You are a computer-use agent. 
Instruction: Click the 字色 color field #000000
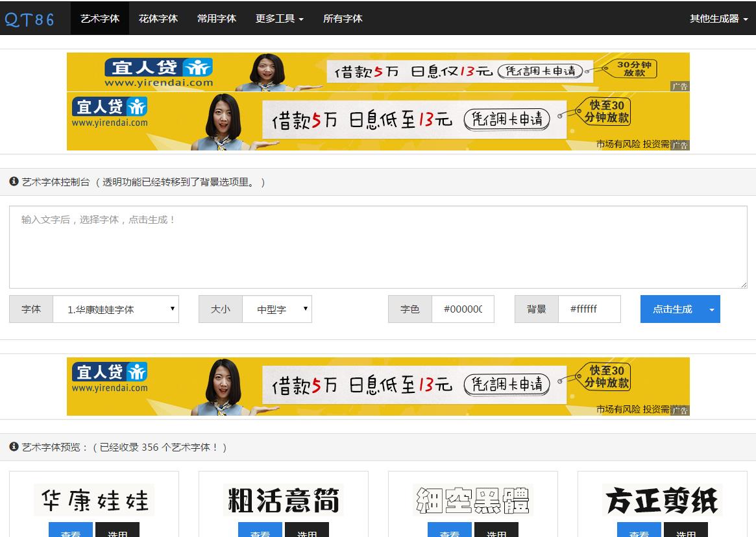tap(463, 309)
